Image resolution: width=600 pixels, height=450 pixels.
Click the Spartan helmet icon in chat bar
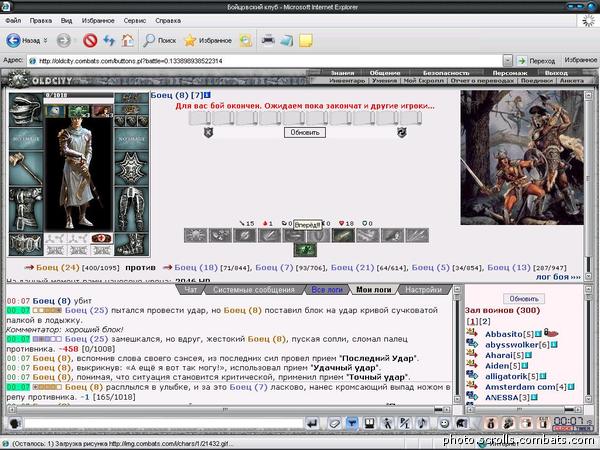461,423
